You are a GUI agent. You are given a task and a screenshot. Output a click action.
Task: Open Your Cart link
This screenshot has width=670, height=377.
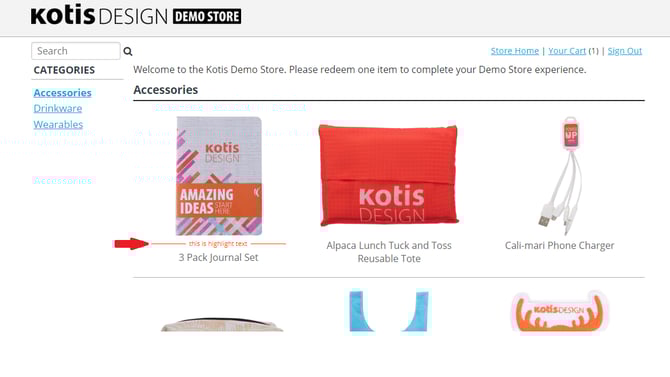pos(567,51)
